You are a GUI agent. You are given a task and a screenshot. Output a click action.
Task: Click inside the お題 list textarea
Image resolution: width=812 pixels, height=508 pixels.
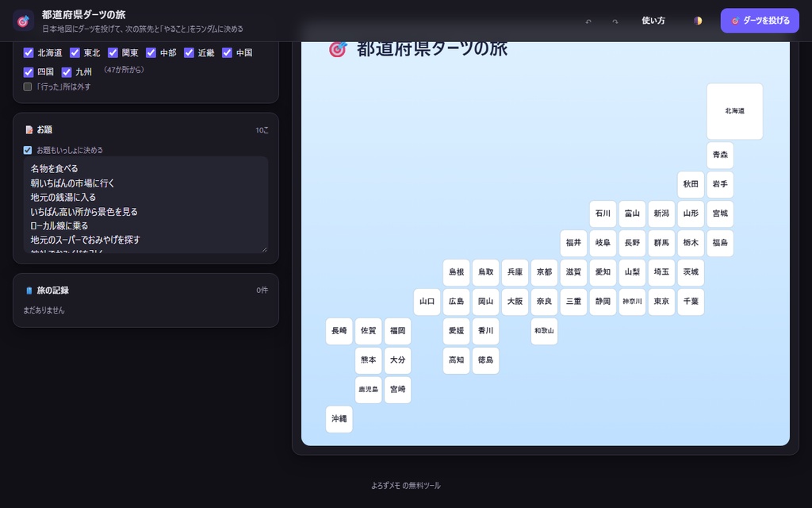(146, 204)
